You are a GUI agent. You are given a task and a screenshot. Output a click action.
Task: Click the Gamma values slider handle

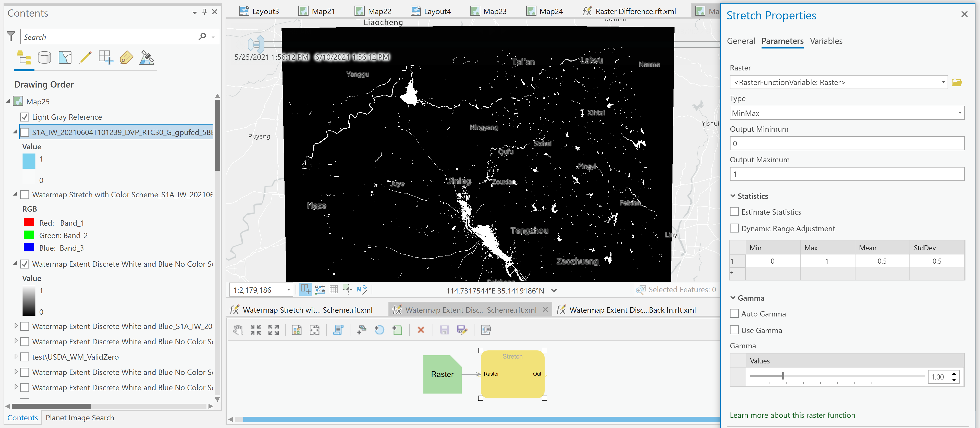click(x=783, y=376)
